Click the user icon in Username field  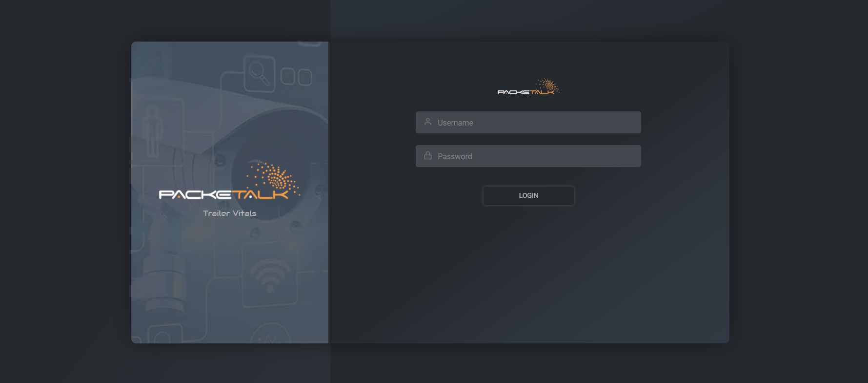[x=428, y=122]
